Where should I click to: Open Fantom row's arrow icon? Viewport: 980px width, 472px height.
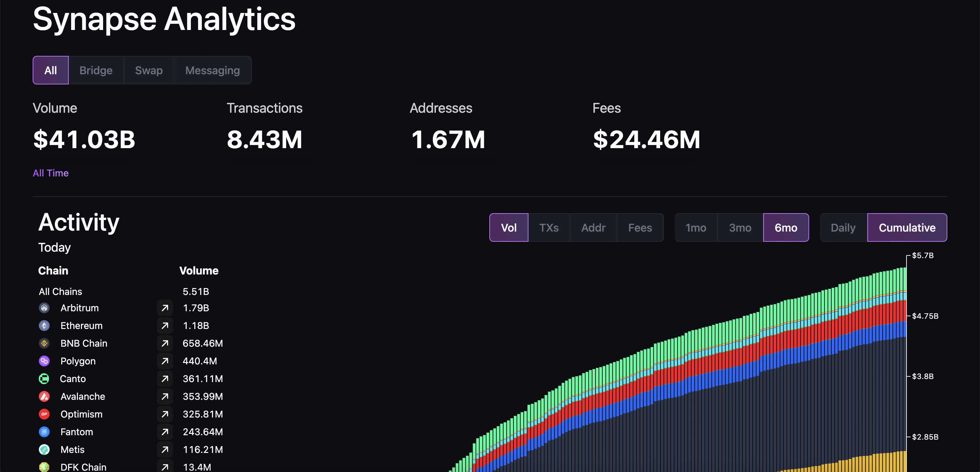(x=165, y=432)
